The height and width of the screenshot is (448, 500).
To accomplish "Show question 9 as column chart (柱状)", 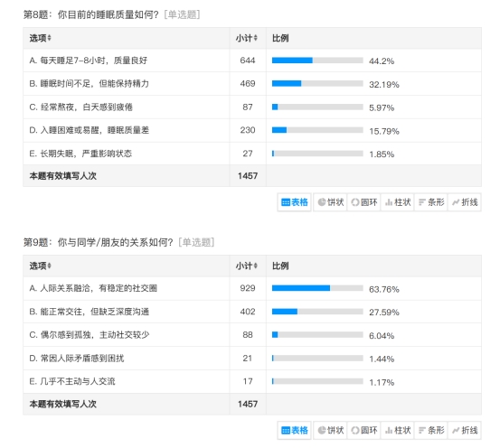I will 397,431.
